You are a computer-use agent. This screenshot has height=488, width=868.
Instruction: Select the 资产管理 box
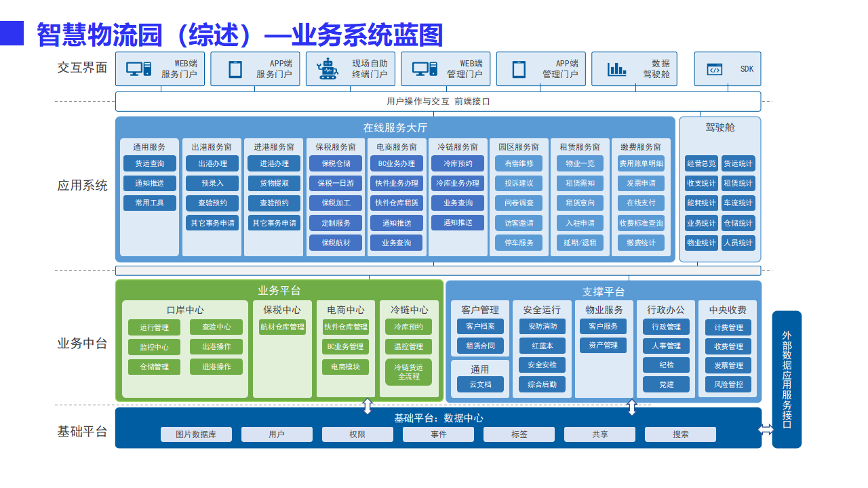pos(603,346)
